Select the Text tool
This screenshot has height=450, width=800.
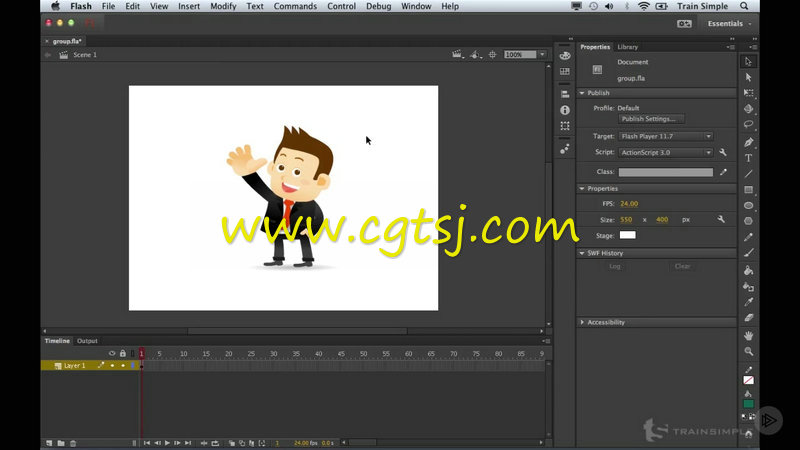(x=748, y=158)
